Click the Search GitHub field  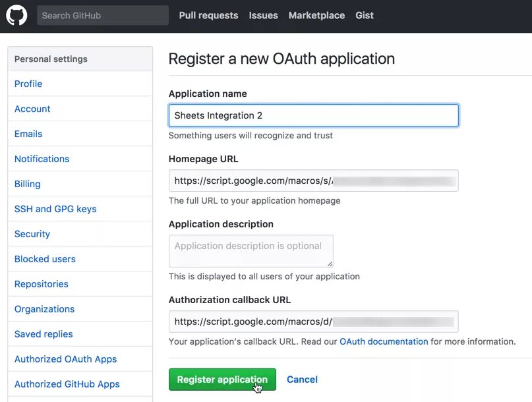[102, 15]
